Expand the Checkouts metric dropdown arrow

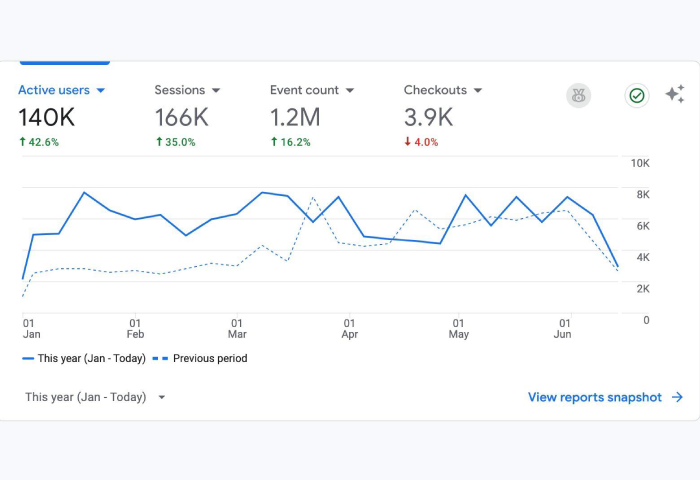[x=478, y=90]
